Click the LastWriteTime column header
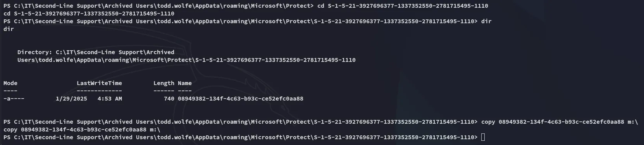This screenshot has width=644, height=145. [99, 83]
